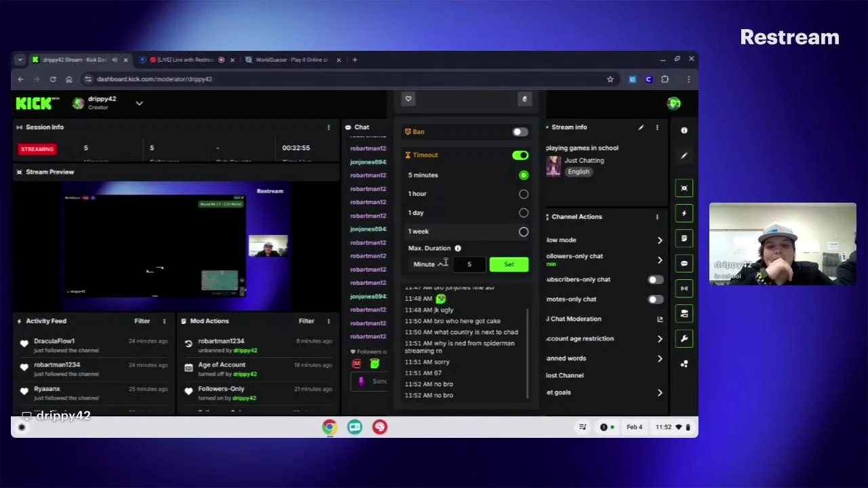Click the English language tag
868x488 pixels.
578,172
